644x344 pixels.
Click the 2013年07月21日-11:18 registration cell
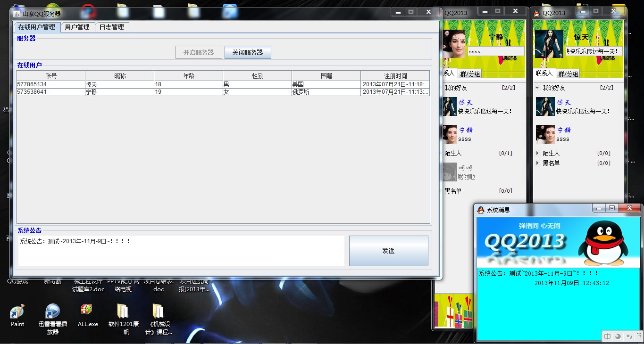(x=395, y=84)
